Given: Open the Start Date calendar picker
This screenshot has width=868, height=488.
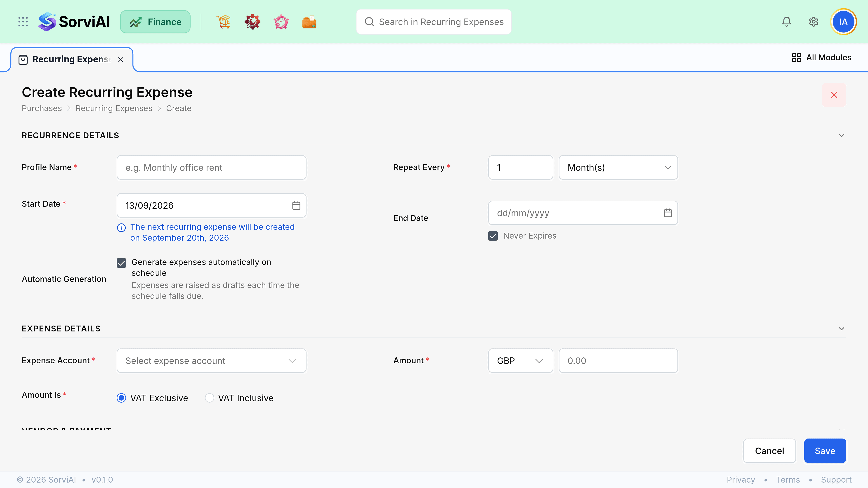Looking at the screenshot, I should (x=296, y=205).
